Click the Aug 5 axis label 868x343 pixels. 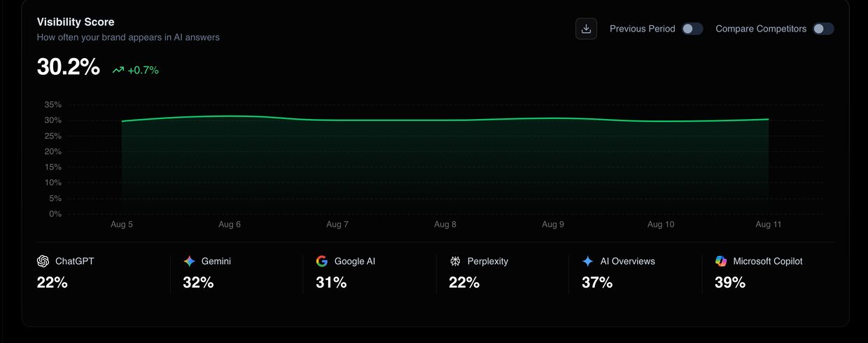point(122,225)
